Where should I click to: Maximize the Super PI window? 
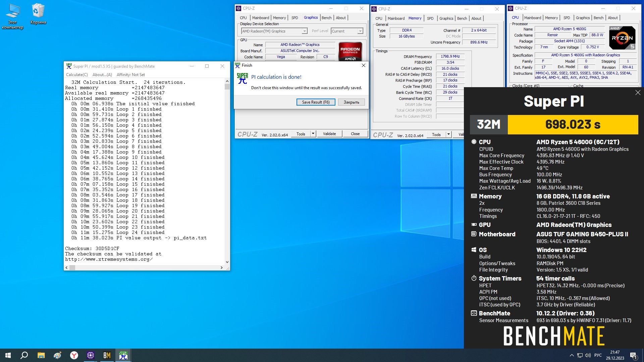207,66
